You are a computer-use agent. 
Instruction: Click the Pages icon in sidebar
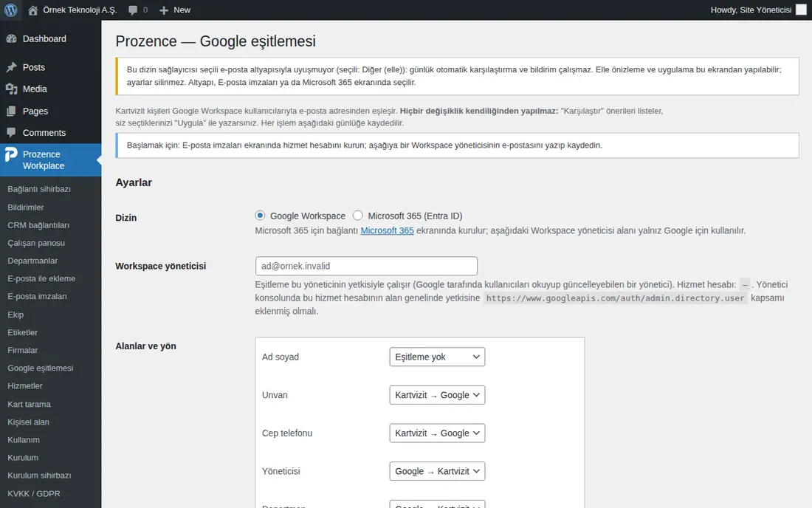point(11,111)
